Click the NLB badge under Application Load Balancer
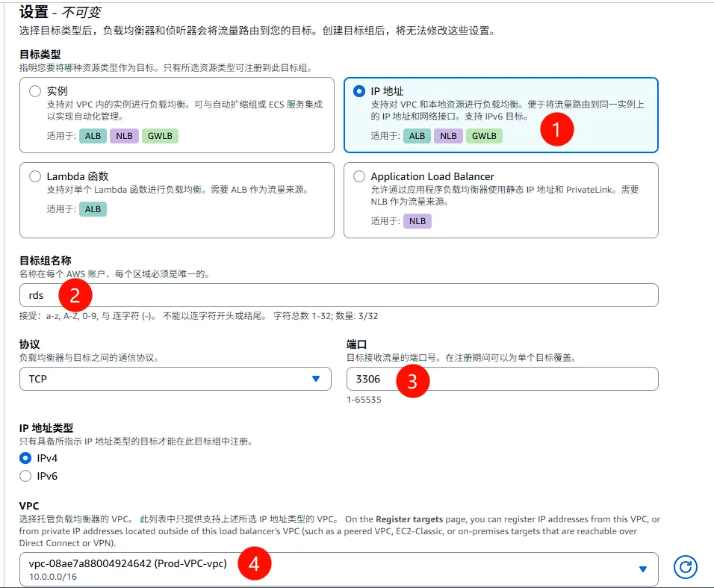The height and width of the screenshot is (588, 714). (x=417, y=221)
